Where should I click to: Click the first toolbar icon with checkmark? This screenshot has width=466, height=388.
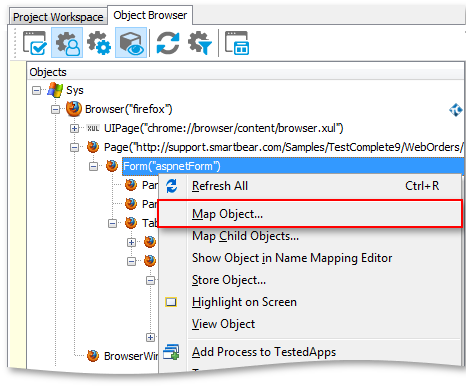[x=35, y=43]
